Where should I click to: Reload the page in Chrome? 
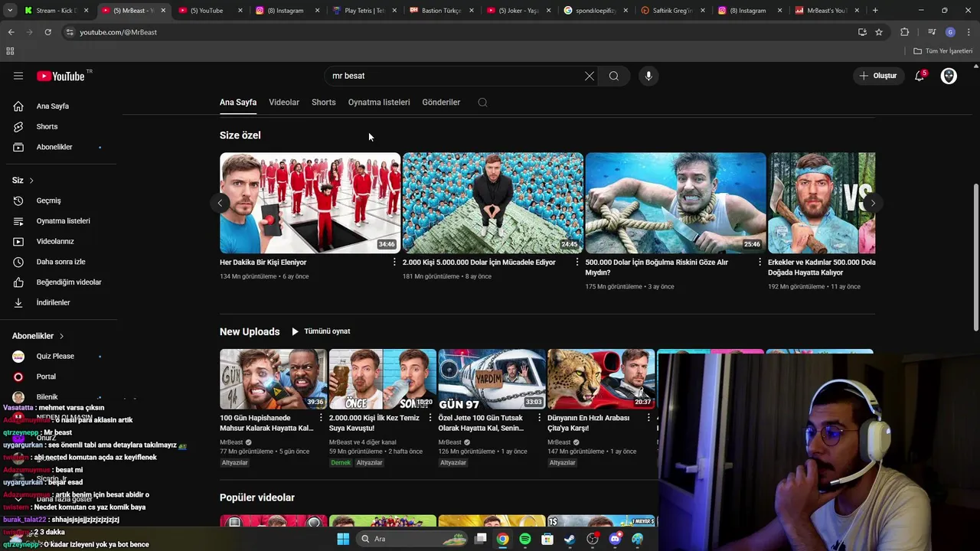click(x=47, y=32)
